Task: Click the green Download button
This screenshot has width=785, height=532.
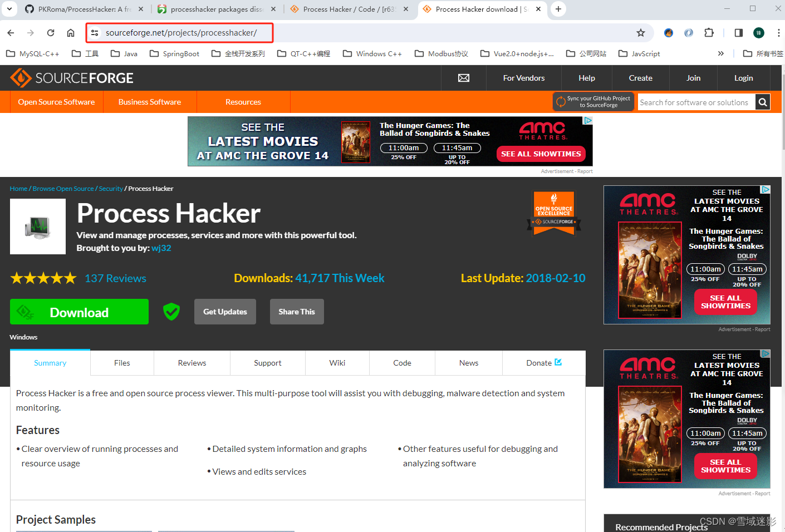Action: (x=79, y=312)
